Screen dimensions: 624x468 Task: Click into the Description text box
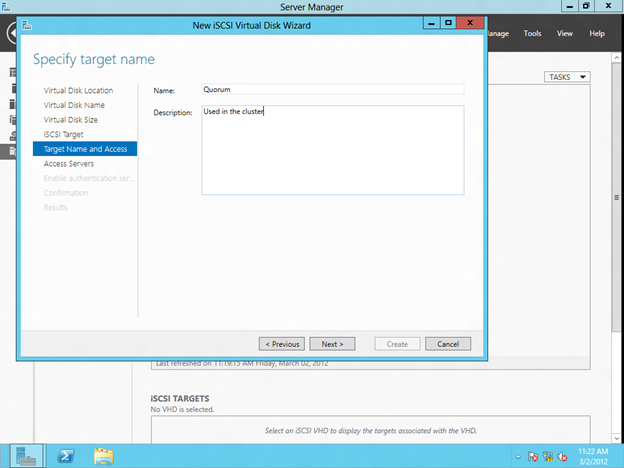332,150
